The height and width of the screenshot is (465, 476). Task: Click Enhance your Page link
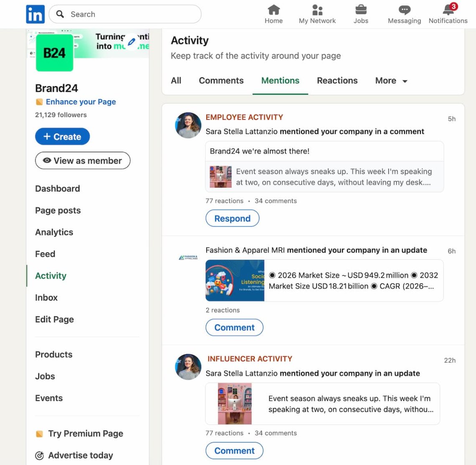point(80,101)
